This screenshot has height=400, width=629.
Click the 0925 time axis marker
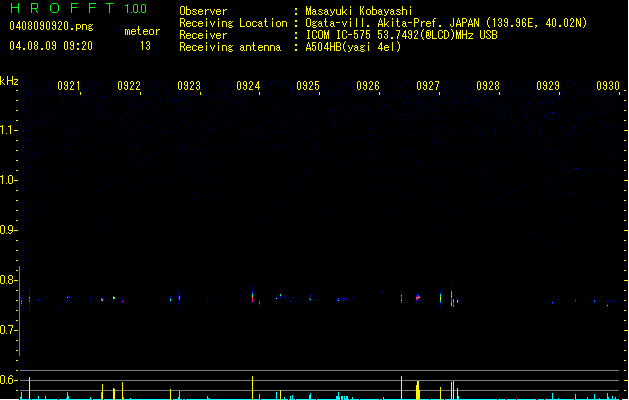pyautogui.click(x=308, y=86)
